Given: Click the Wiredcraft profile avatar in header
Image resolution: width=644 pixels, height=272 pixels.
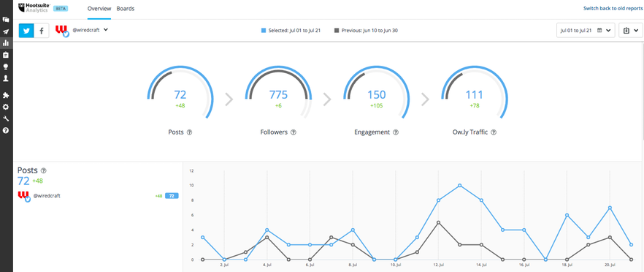Looking at the screenshot, I should click(62, 31).
